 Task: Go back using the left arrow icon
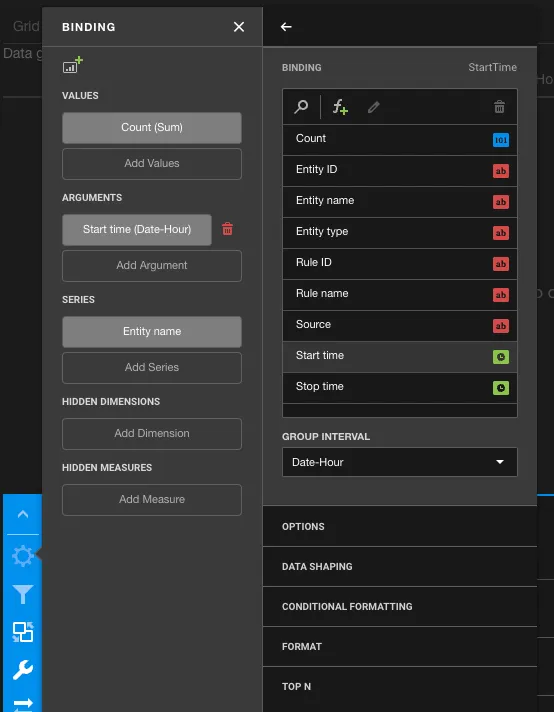coord(286,27)
